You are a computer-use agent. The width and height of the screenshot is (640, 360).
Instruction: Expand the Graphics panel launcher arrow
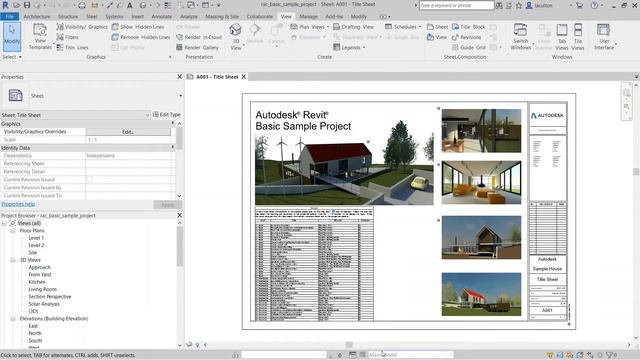point(170,57)
